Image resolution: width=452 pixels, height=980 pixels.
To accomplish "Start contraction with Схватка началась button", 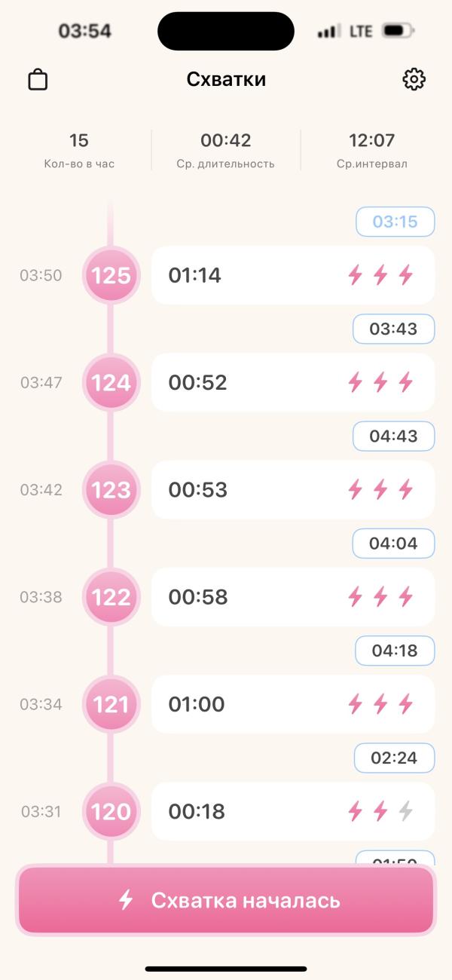I will tap(226, 900).
